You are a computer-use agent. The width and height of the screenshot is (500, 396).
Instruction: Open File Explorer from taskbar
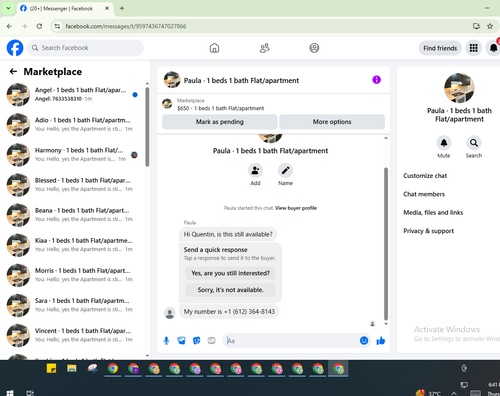tap(72, 368)
